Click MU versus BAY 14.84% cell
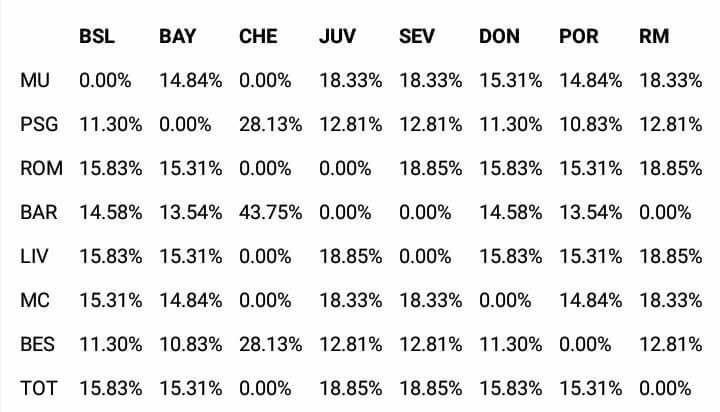This screenshot has width=720, height=412. click(x=191, y=80)
